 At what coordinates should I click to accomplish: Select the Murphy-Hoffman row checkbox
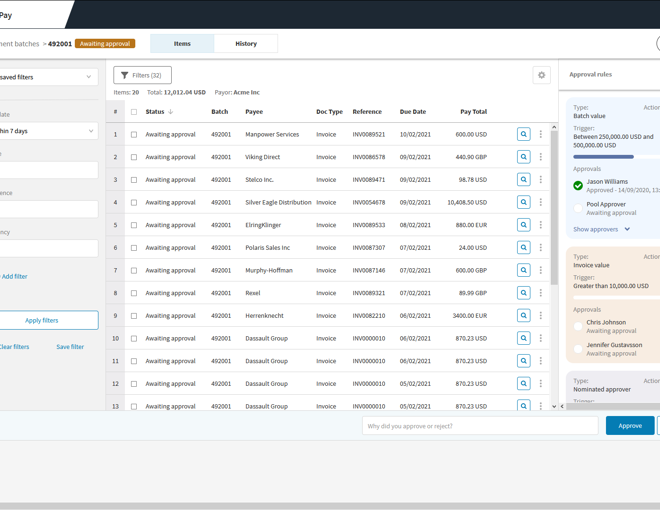[134, 270]
